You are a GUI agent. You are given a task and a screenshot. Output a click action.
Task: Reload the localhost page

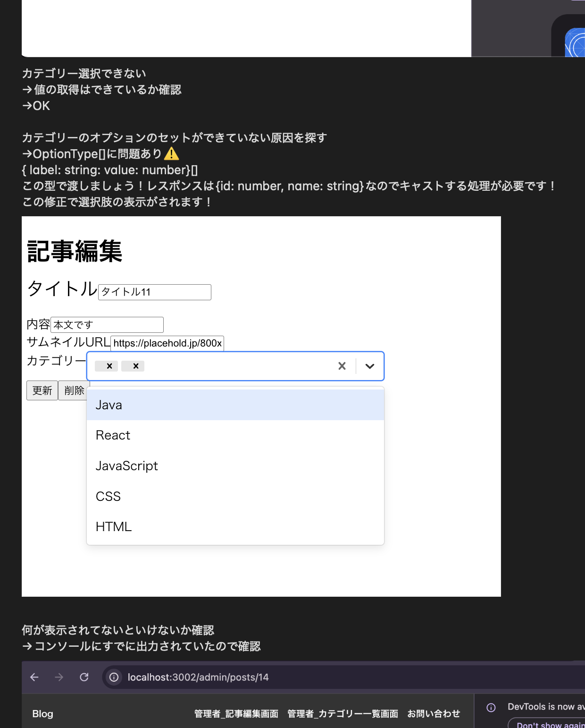coord(84,677)
